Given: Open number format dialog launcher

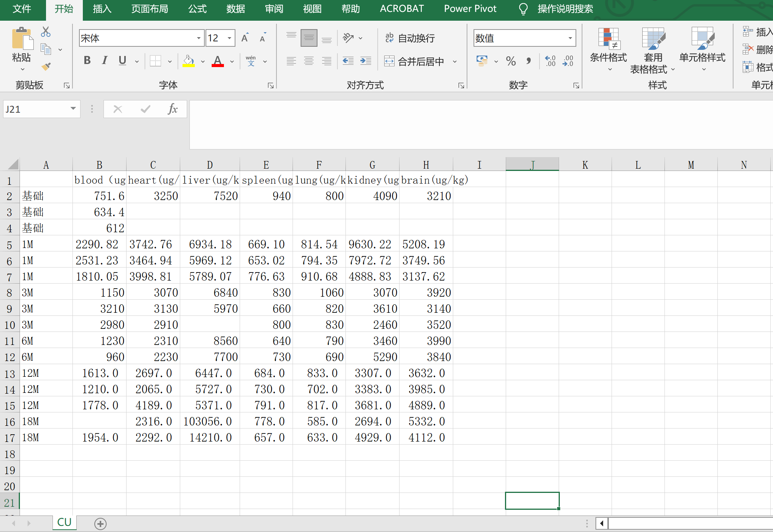Looking at the screenshot, I should click(576, 85).
